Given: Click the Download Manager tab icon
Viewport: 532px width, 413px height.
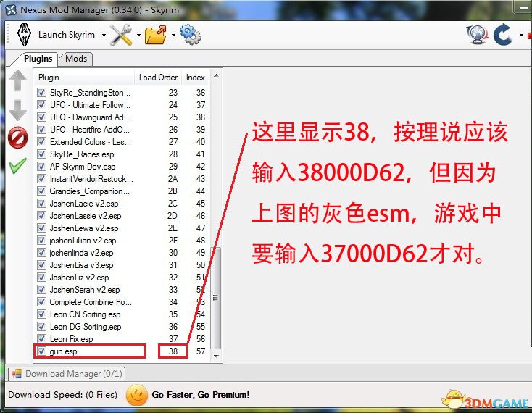Looking at the screenshot, I should [x=16, y=374].
